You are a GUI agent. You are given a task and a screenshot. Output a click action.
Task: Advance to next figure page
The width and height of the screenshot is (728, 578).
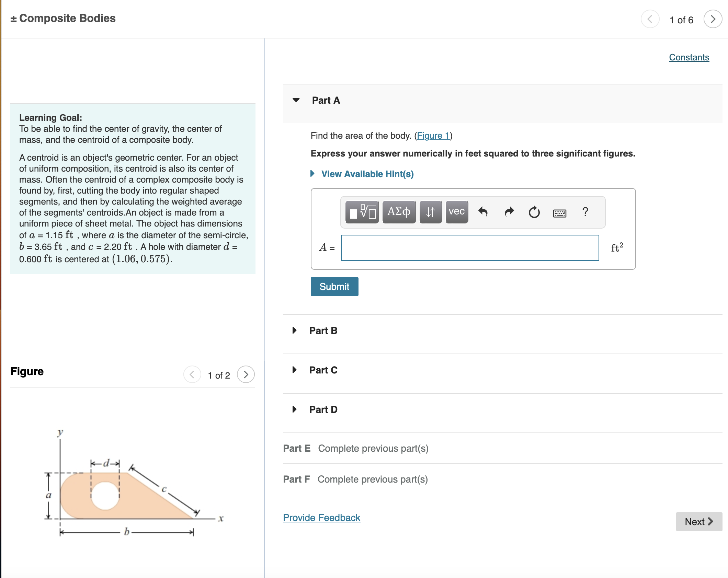pos(245,375)
